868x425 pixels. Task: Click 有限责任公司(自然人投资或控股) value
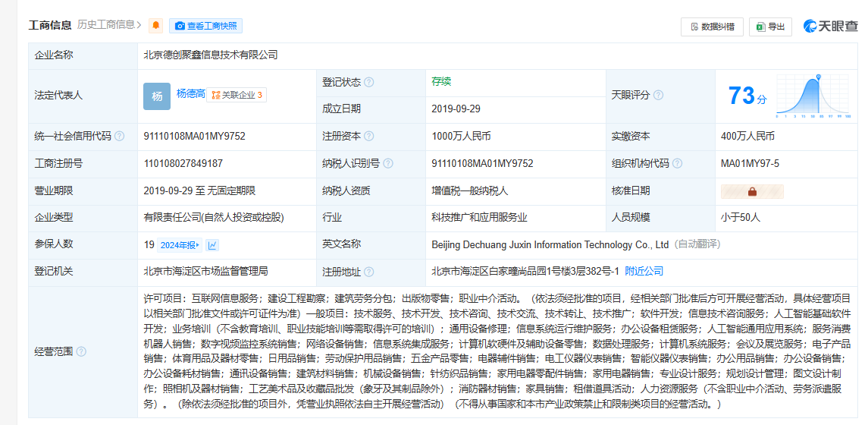214,218
